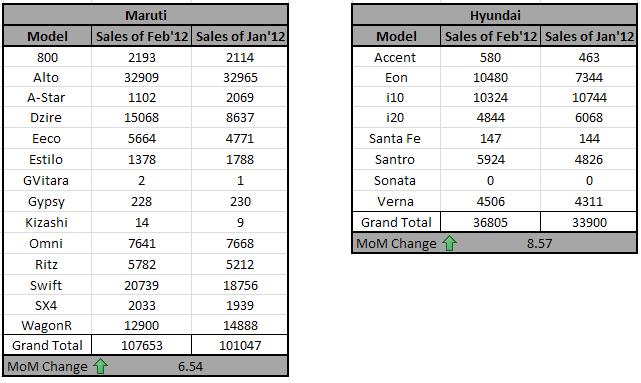Click Maruti Sales of Feb'12 column header

click(x=141, y=36)
